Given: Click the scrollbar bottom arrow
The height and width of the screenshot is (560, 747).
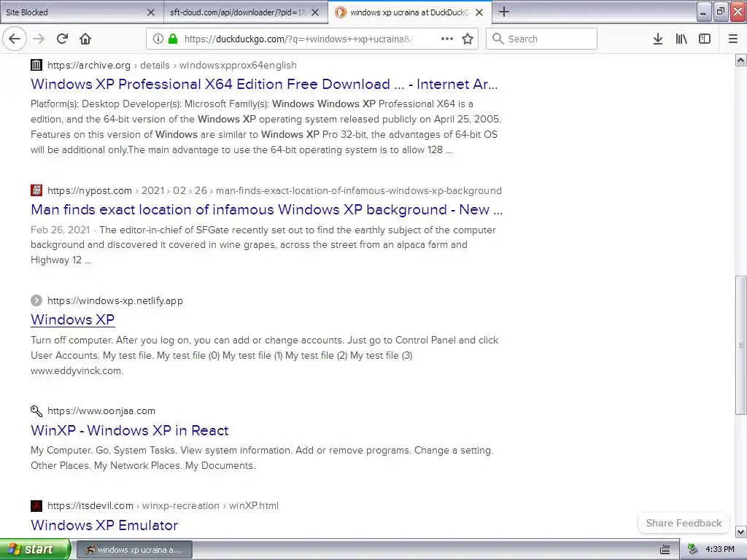Looking at the screenshot, I should pos(741,532).
